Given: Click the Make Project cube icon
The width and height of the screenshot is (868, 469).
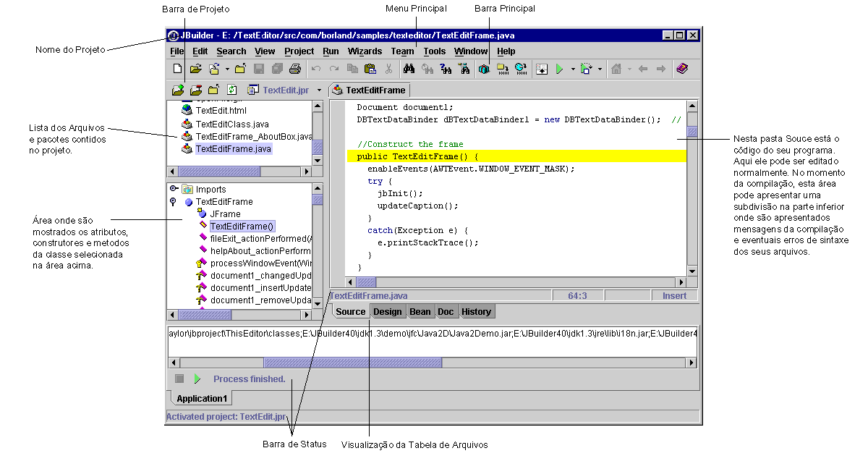Looking at the screenshot, I should pos(485,69).
